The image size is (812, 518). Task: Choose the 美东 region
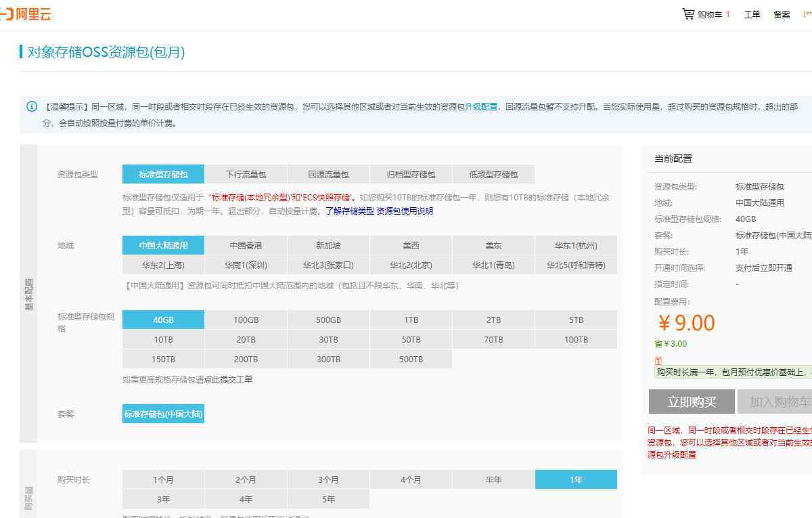493,245
